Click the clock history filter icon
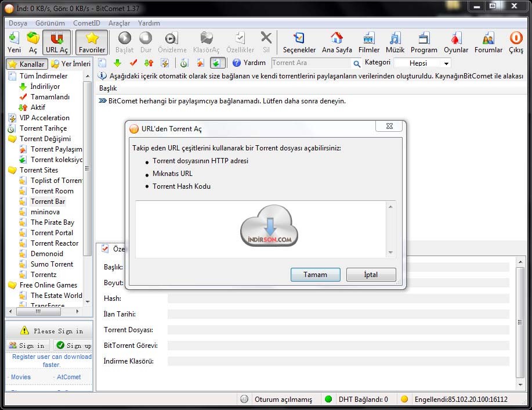This screenshot has height=410, width=532. click(x=184, y=63)
